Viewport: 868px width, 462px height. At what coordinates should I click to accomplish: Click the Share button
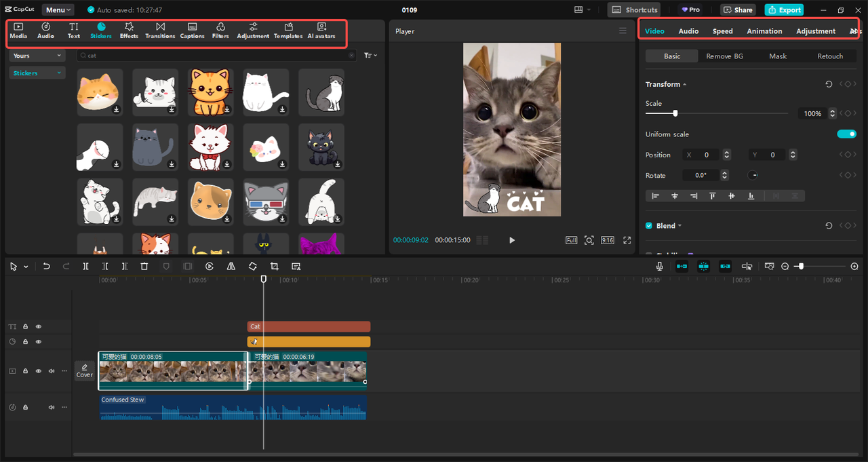738,10
